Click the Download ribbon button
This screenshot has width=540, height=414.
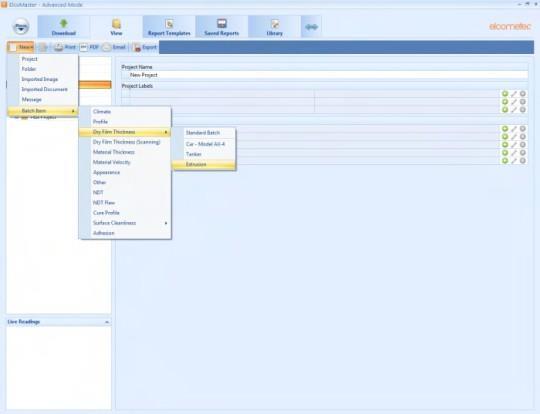tap(64, 27)
